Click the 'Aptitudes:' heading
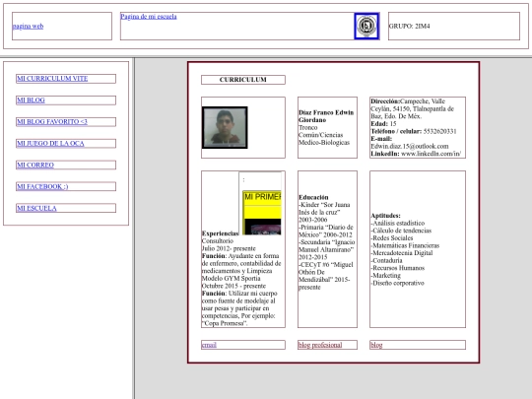The image size is (532, 399). click(385, 216)
